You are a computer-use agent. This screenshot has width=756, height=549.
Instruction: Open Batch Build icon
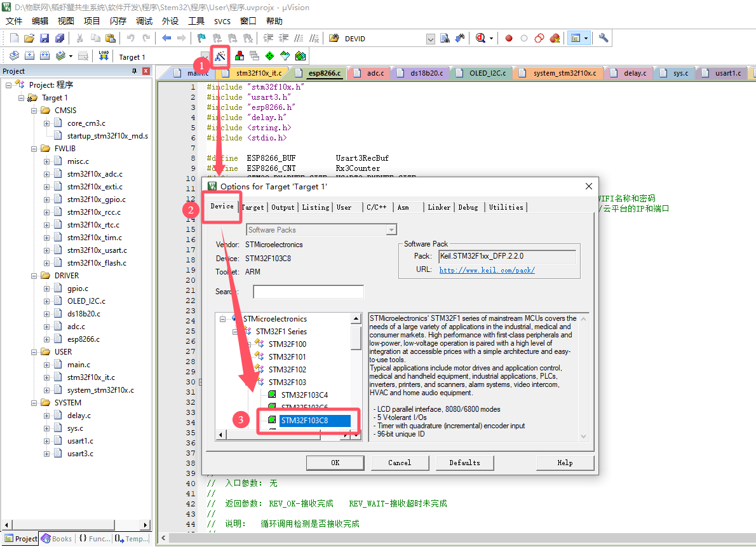(x=60, y=56)
